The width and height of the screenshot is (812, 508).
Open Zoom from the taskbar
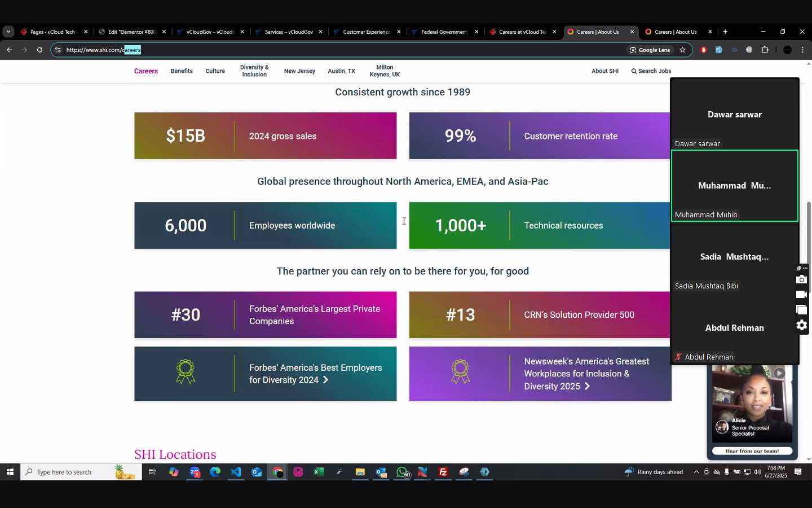[195, 472]
